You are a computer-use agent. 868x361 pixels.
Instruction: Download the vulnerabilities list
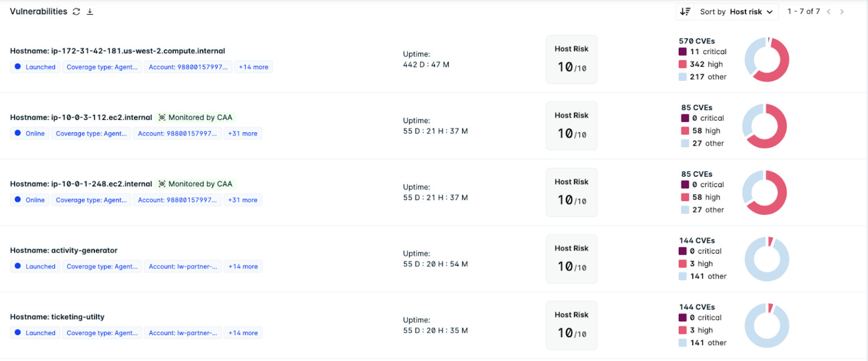90,12
